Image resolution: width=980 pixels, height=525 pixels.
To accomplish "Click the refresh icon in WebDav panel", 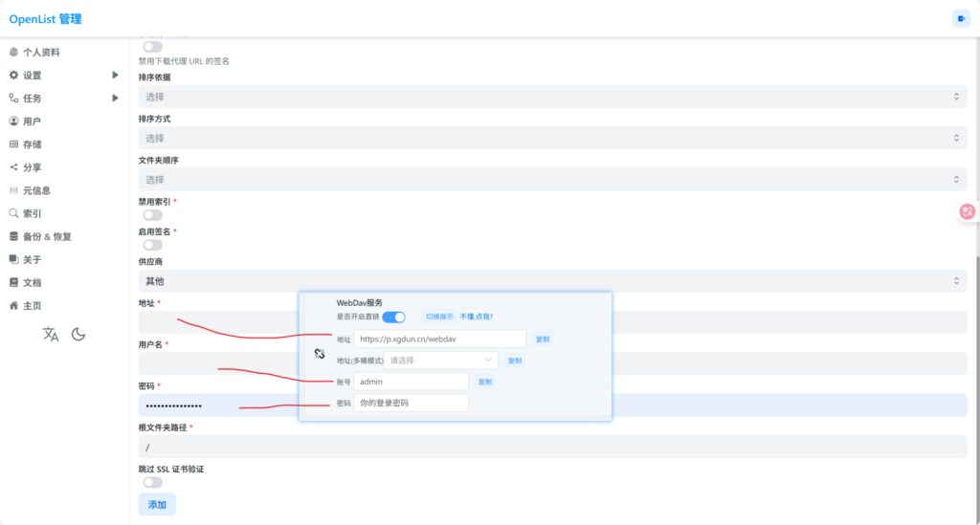I will click(x=320, y=354).
